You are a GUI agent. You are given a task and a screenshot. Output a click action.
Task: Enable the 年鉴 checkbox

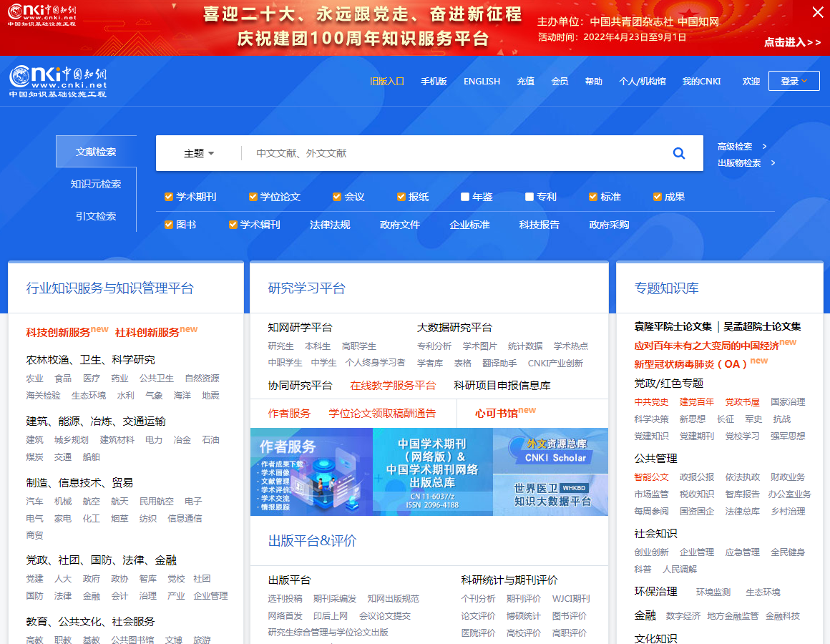pyautogui.click(x=466, y=196)
